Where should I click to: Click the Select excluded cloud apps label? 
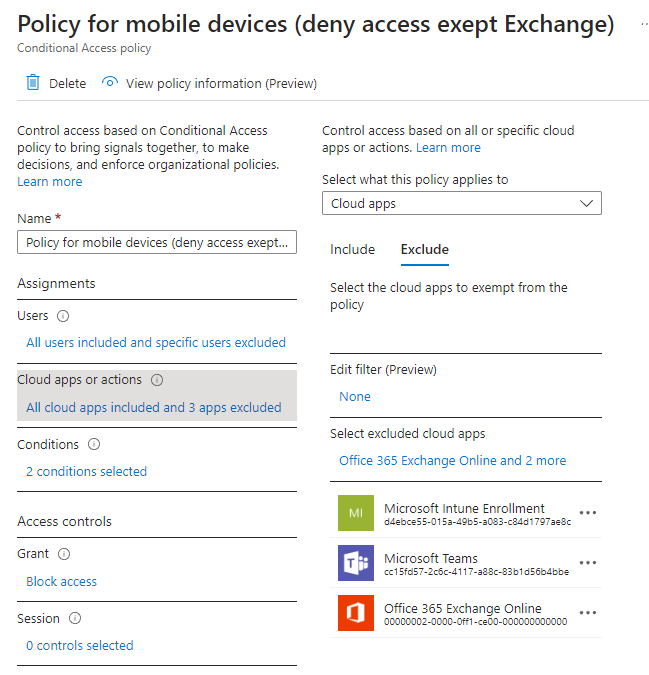pyautogui.click(x=408, y=433)
